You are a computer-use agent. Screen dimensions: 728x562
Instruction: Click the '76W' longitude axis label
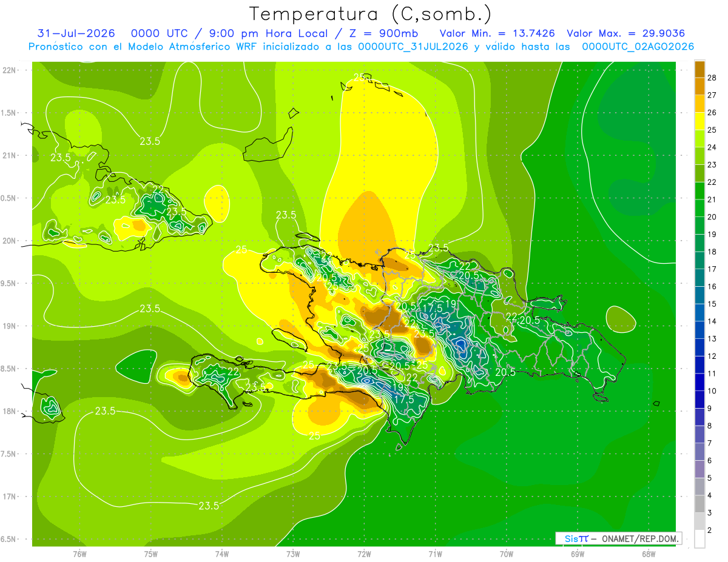pos(79,554)
